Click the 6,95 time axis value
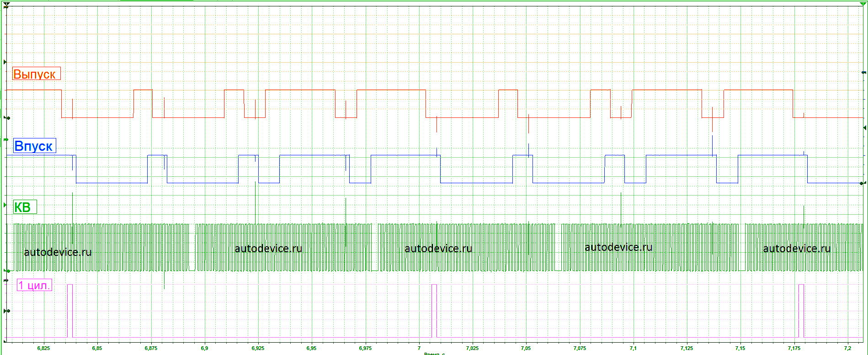This screenshot has height=355, width=868. [312, 349]
